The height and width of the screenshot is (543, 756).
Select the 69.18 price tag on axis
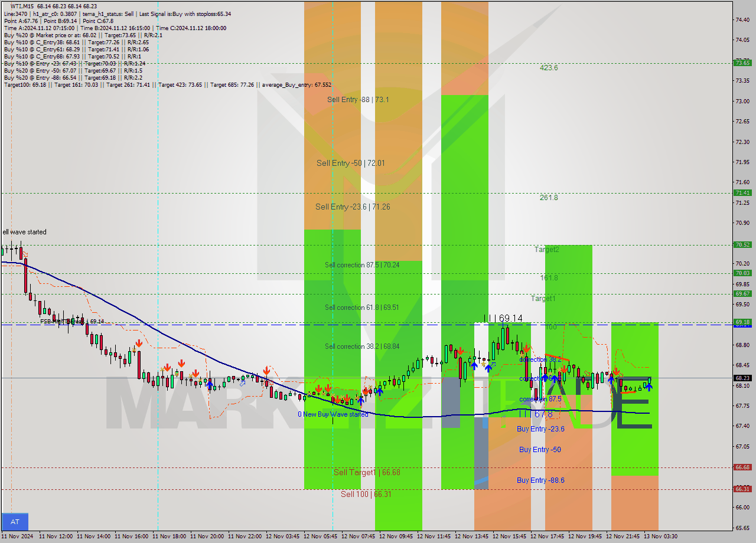tap(742, 322)
